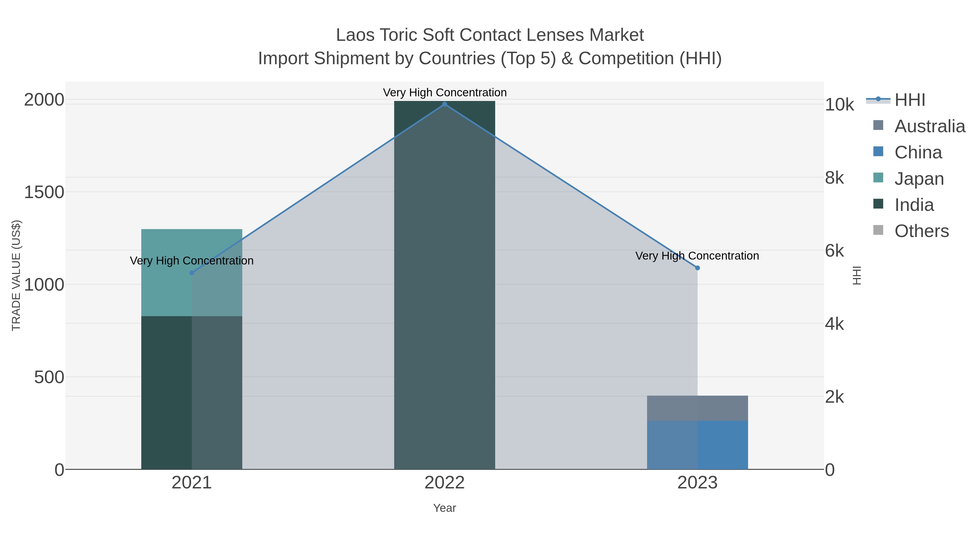980x551 pixels.
Task: Toggle the India legend entry
Action: [904, 205]
